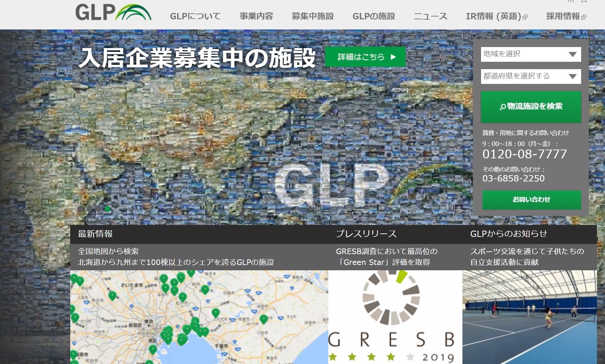
Task: Click the 物流施設を検索 search button
Action: point(531,107)
